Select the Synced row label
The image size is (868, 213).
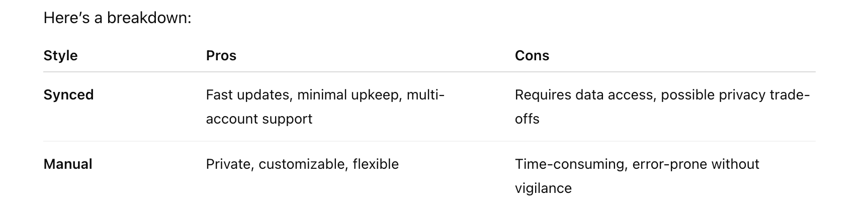68,95
